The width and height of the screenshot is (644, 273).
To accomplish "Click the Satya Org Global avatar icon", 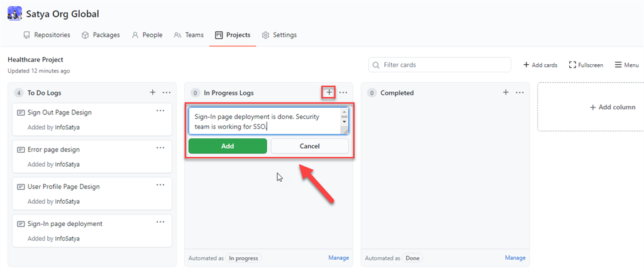I will pyautogui.click(x=14, y=13).
